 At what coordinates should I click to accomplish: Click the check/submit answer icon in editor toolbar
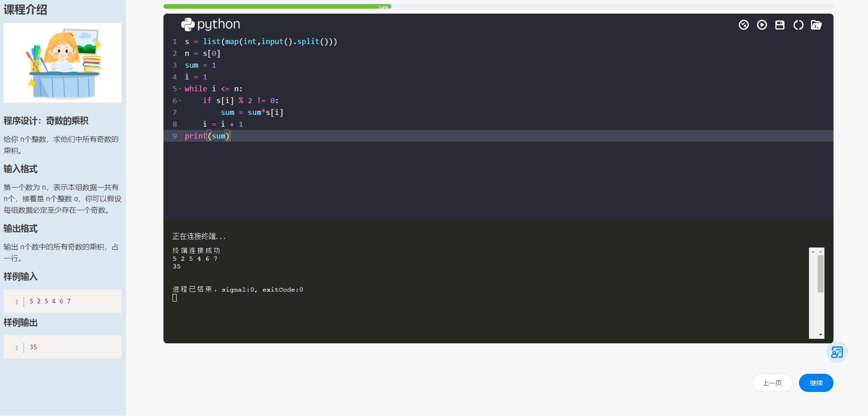[744, 25]
